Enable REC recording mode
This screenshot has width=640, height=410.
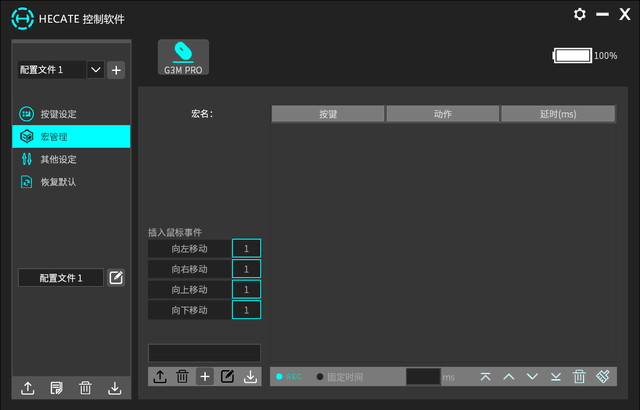[x=289, y=377]
